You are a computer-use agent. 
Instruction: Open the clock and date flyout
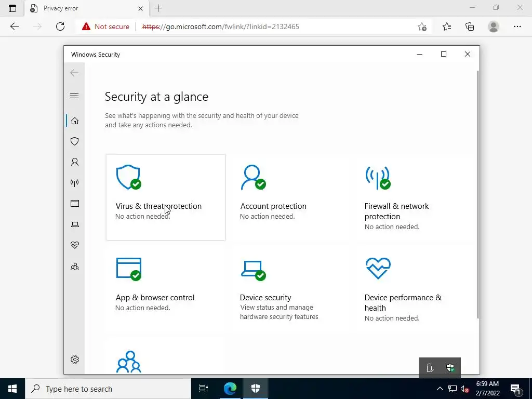(x=487, y=389)
